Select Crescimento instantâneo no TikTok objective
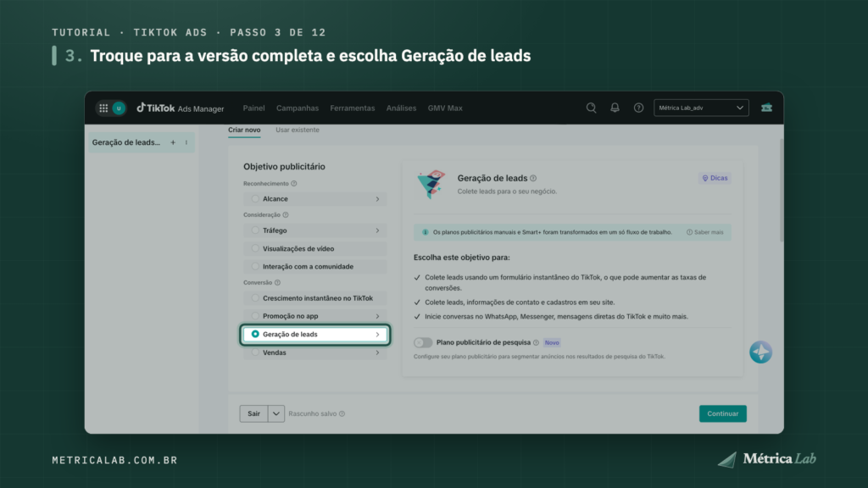Screen dimensions: 868x488 point(314,298)
